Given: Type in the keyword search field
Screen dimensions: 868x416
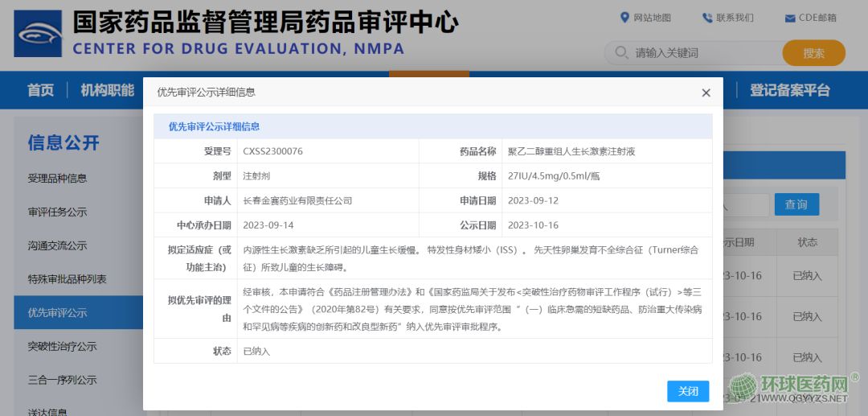Looking at the screenshot, I should tap(699, 53).
